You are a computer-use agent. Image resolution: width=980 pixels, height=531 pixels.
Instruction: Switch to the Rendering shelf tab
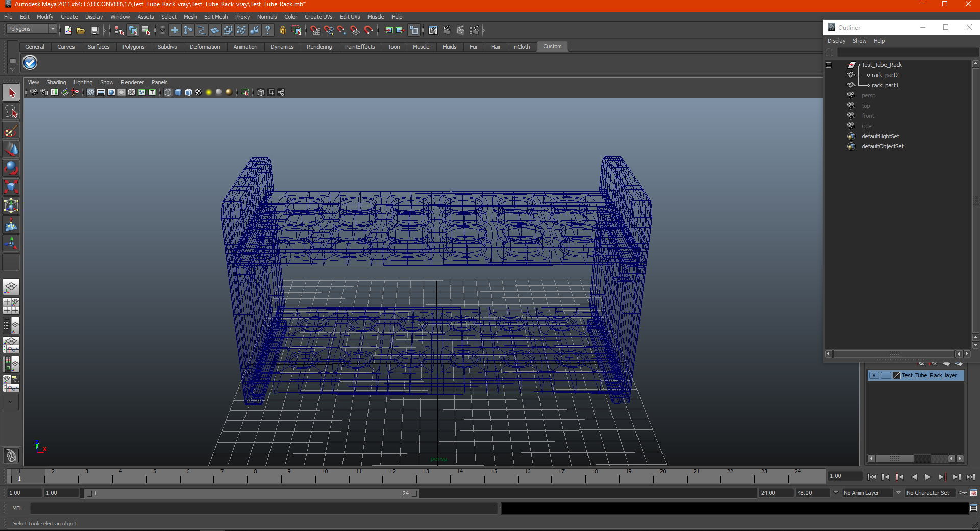pyautogui.click(x=319, y=47)
